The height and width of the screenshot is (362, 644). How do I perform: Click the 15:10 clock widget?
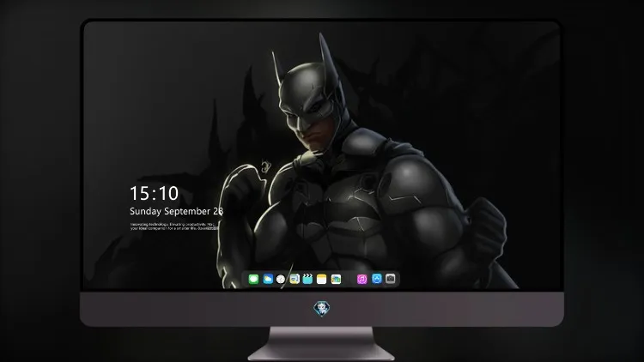point(154,193)
